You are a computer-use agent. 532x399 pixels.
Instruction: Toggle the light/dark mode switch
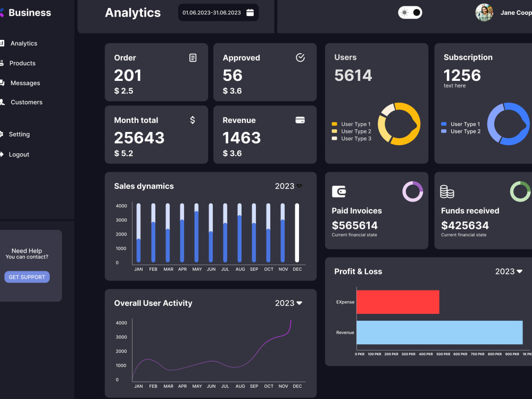(x=410, y=13)
